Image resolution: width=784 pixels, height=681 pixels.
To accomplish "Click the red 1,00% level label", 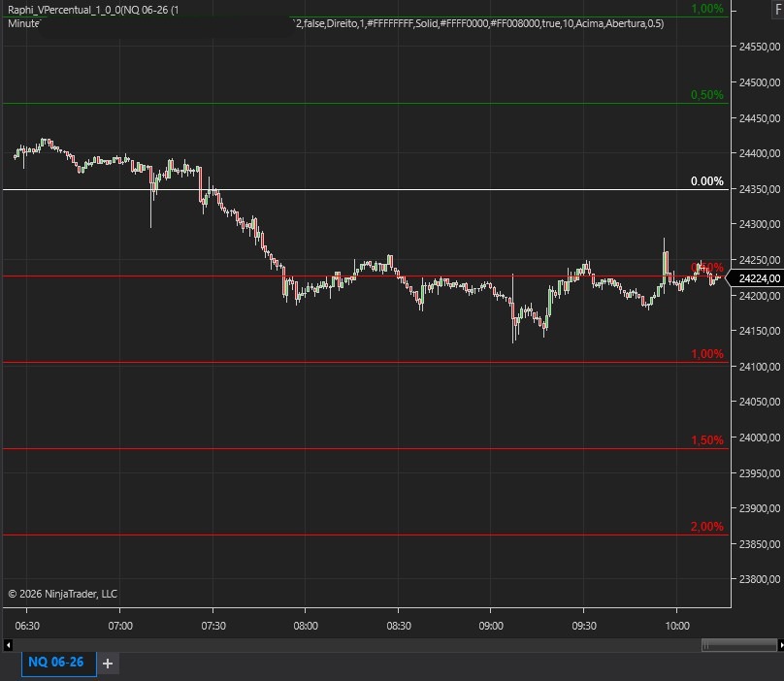I will coord(706,354).
